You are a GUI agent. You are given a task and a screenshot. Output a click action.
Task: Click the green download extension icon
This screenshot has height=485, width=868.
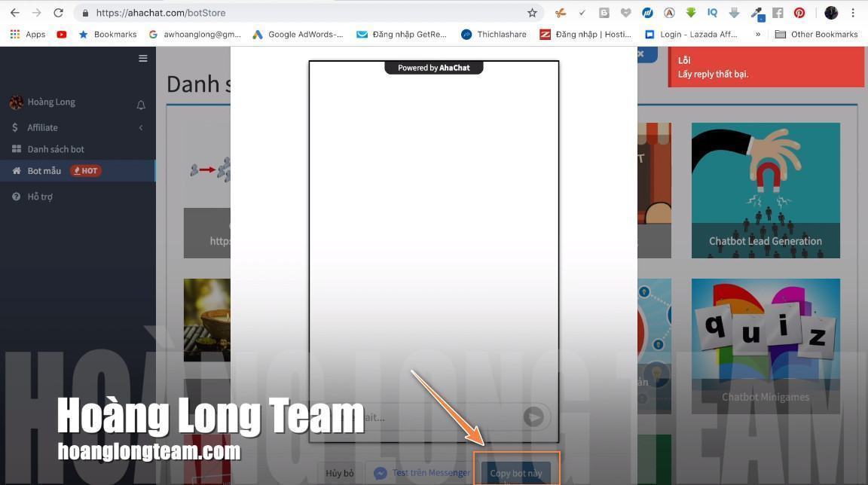tap(691, 13)
